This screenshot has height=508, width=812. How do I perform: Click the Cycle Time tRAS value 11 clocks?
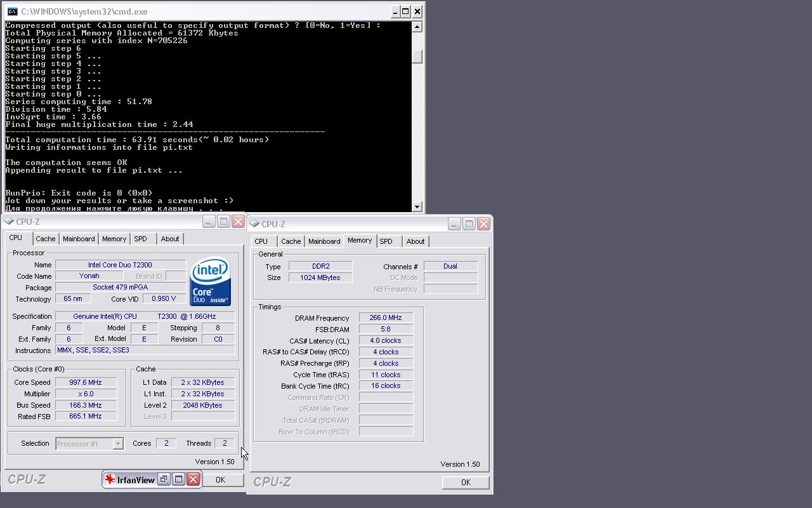point(386,375)
